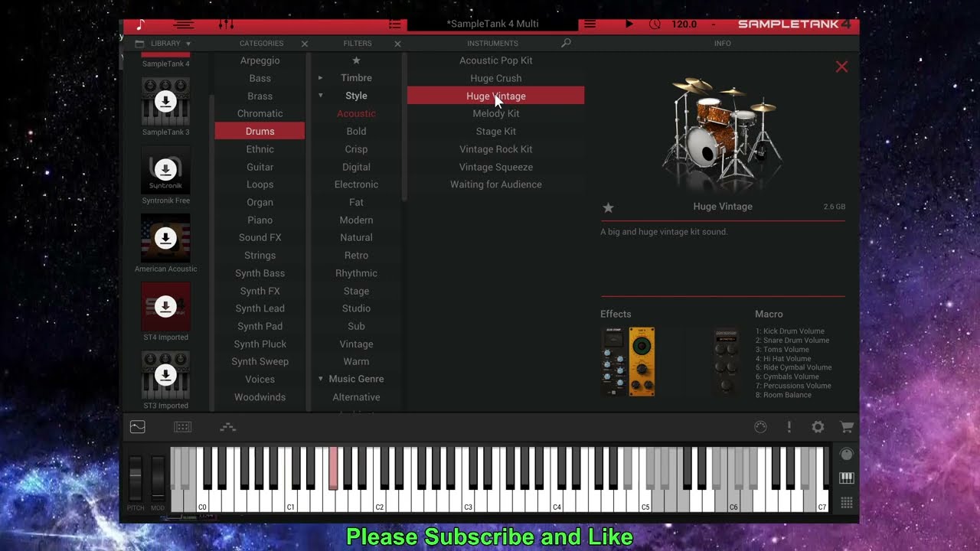Select the Huge Vintage instrument
The width and height of the screenshot is (980, 551).
tap(495, 96)
